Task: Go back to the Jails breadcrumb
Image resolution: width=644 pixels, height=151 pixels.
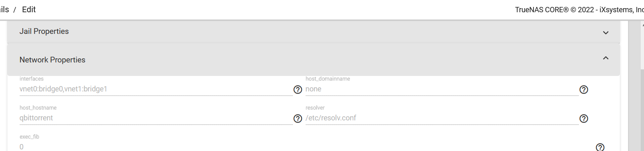Action: click(x=4, y=9)
